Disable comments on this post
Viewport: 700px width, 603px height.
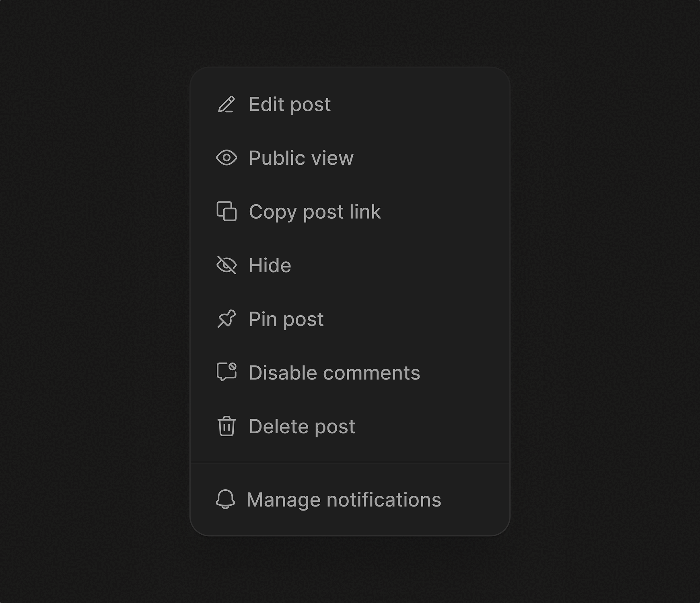pos(334,373)
